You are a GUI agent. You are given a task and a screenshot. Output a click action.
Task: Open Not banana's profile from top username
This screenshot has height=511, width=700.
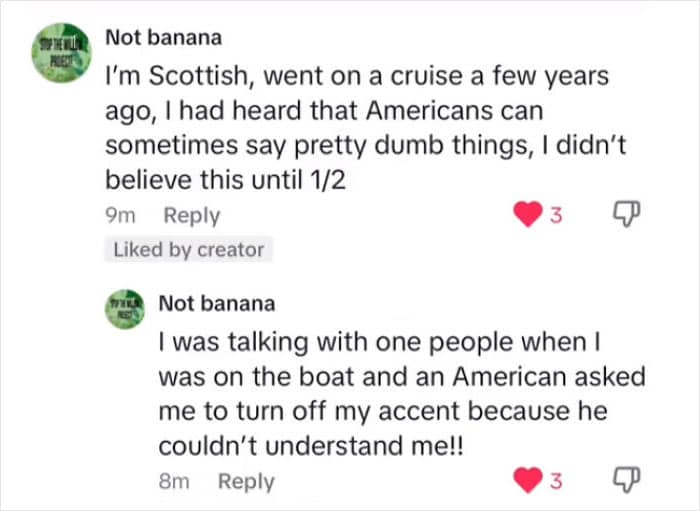coord(164,38)
